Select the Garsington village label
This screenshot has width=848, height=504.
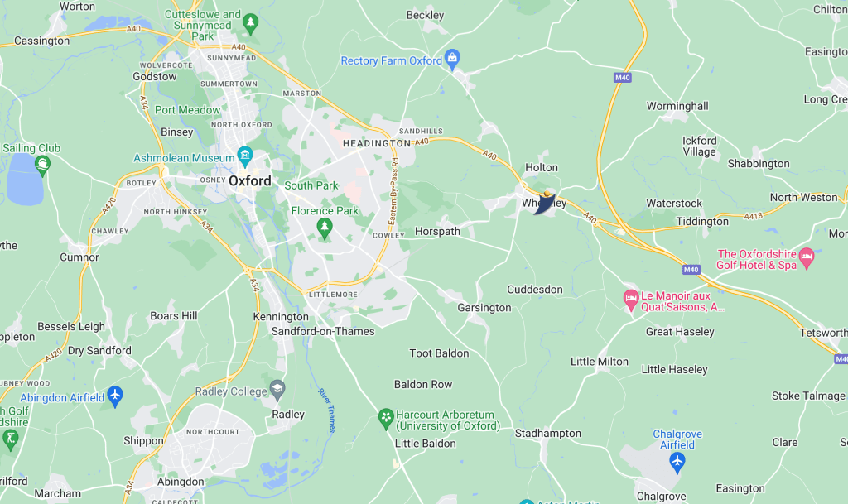point(484,307)
